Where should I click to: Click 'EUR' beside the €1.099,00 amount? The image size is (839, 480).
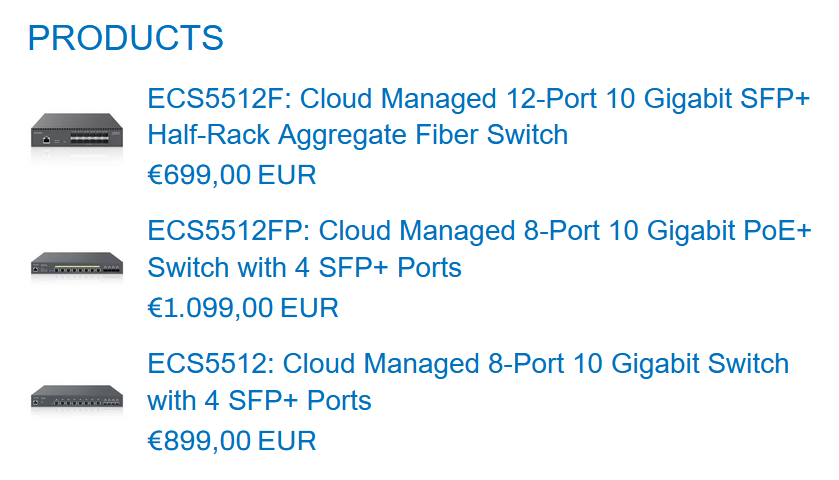tap(310, 307)
